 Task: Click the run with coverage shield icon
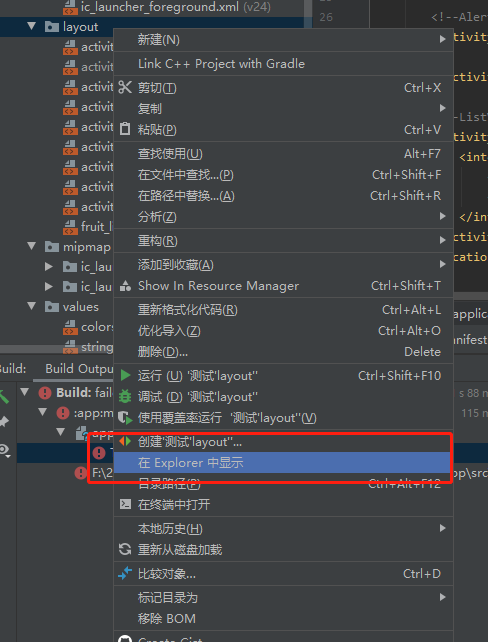(125, 418)
